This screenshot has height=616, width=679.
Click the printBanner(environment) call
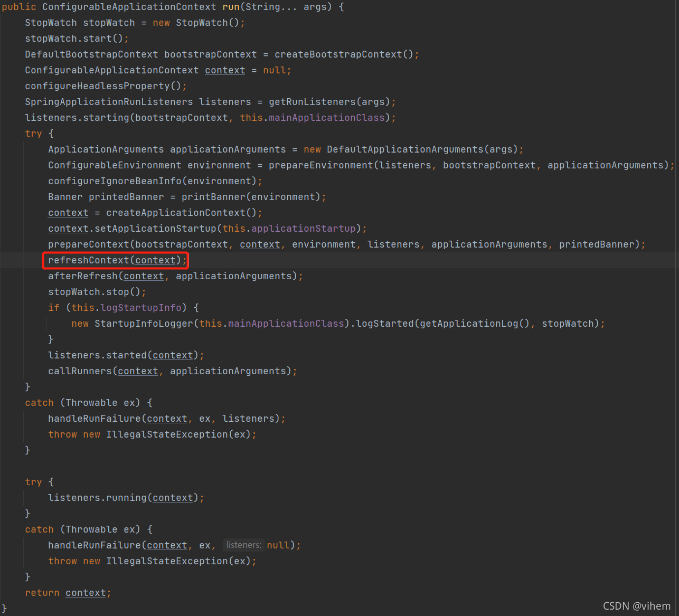click(x=251, y=197)
